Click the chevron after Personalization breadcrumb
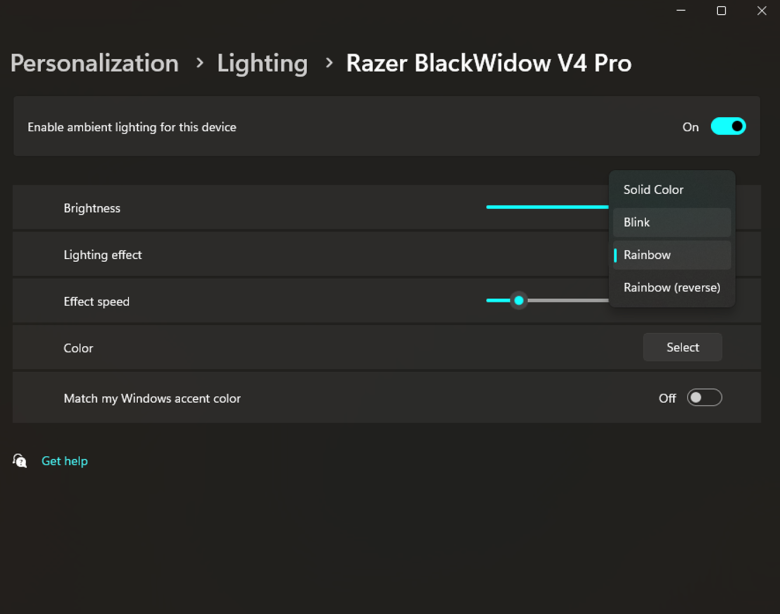 pyautogui.click(x=199, y=63)
